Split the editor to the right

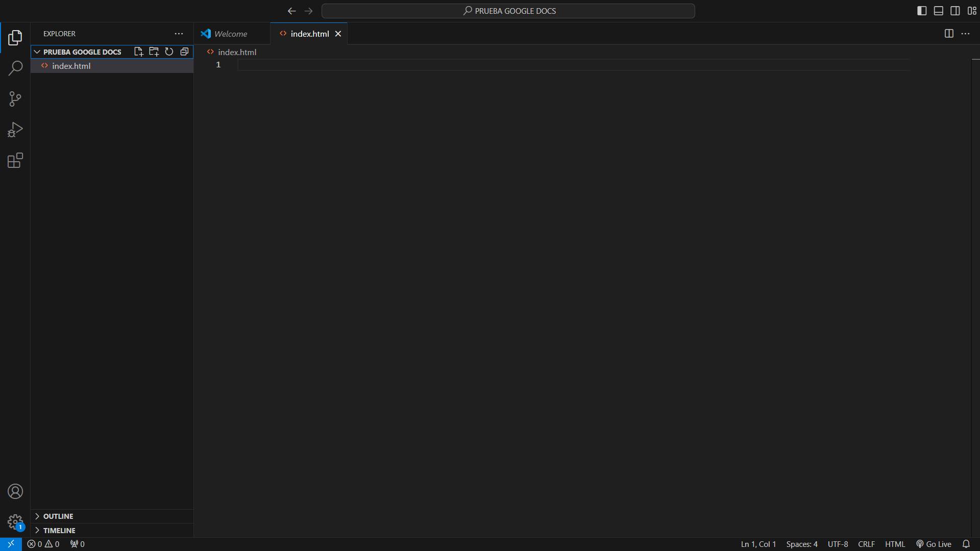point(949,34)
